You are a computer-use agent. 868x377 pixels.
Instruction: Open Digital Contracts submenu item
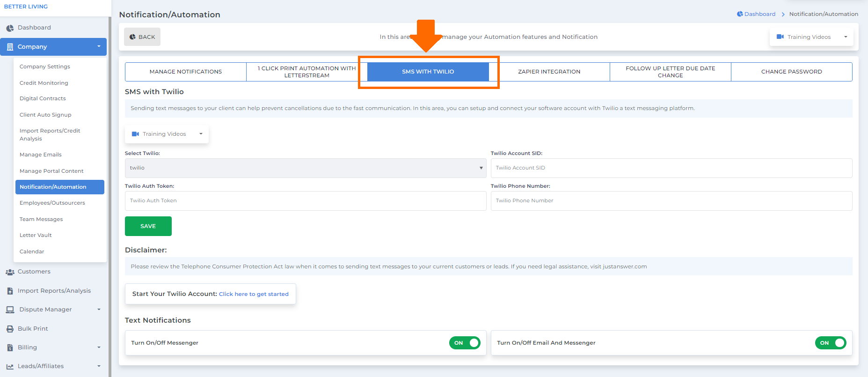[x=43, y=98]
